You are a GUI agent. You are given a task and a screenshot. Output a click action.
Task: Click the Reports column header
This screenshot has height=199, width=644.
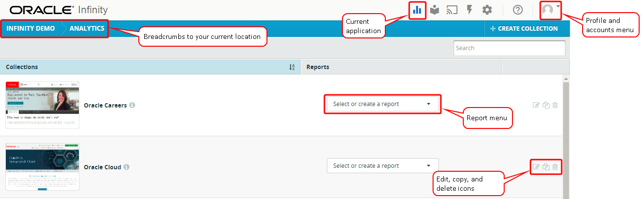point(401,67)
